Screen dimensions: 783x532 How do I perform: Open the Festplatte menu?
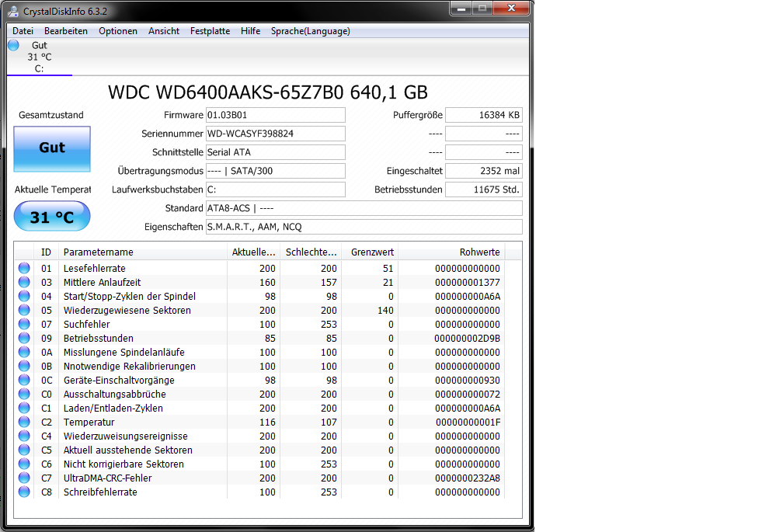tap(211, 31)
